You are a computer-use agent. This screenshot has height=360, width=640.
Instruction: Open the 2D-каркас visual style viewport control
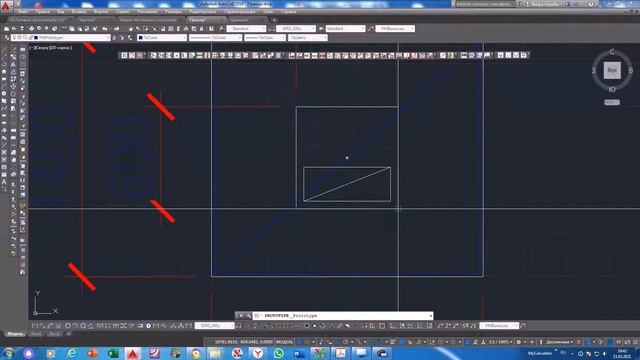click(60, 48)
